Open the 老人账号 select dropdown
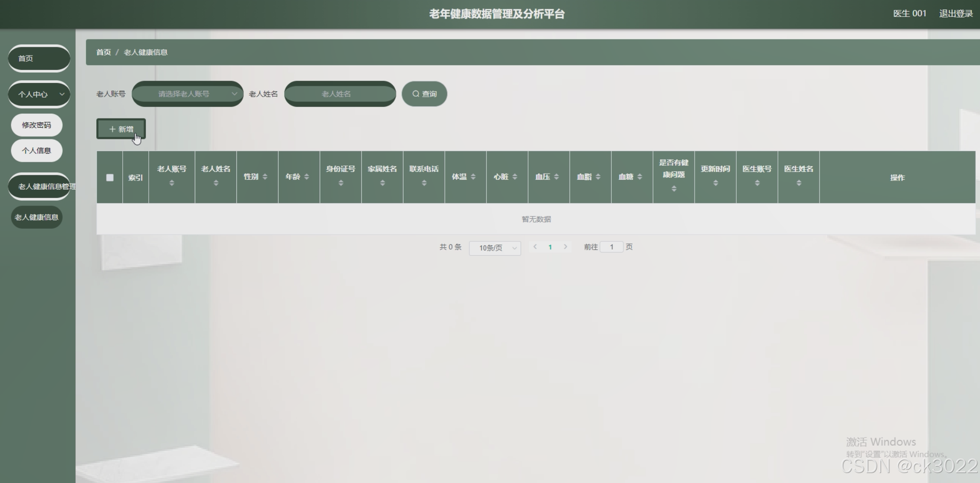The height and width of the screenshot is (483, 980). point(187,94)
